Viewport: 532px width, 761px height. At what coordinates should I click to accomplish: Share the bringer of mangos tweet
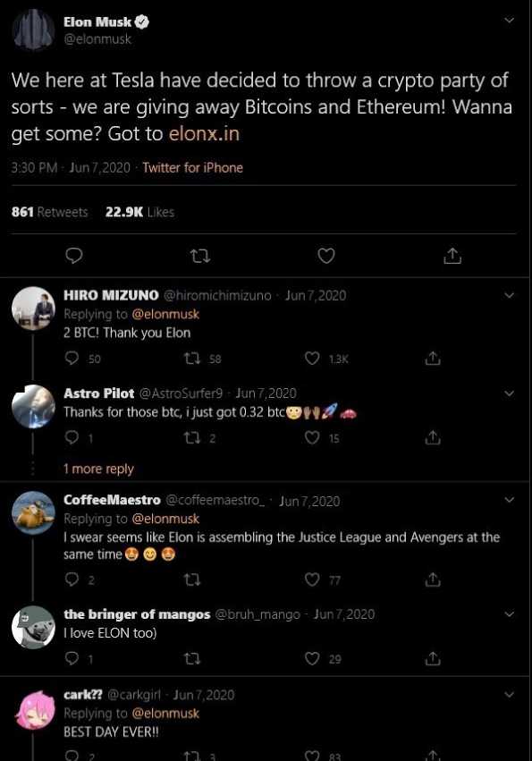click(433, 658)
